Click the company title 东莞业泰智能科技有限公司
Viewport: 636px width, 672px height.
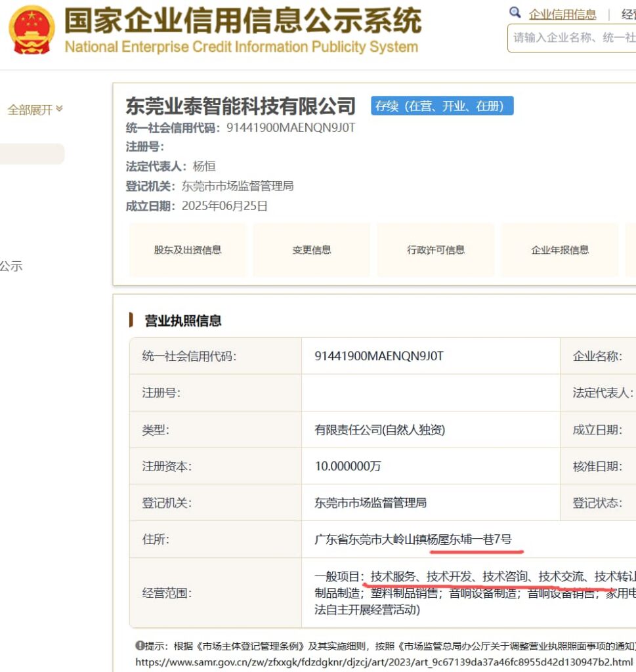pos(240,106)
